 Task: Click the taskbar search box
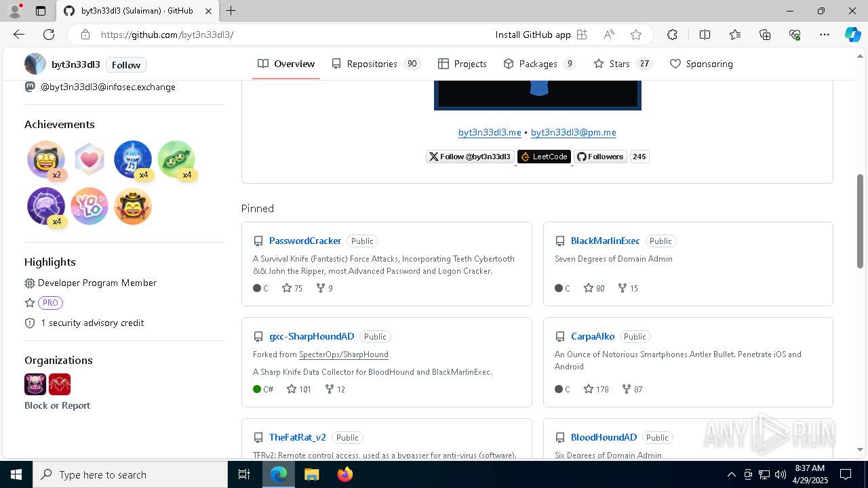point(130,474)
